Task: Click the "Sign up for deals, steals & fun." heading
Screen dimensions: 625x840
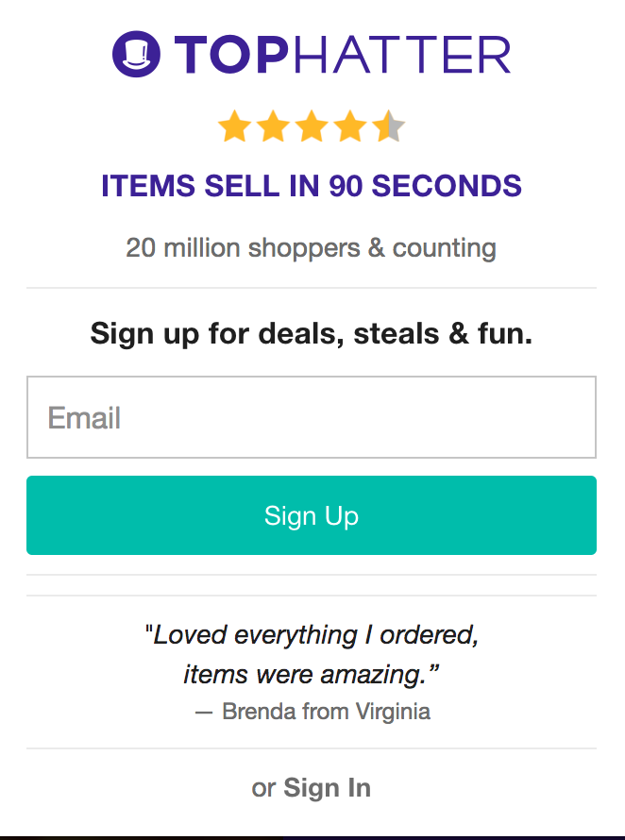Action: 312,333
